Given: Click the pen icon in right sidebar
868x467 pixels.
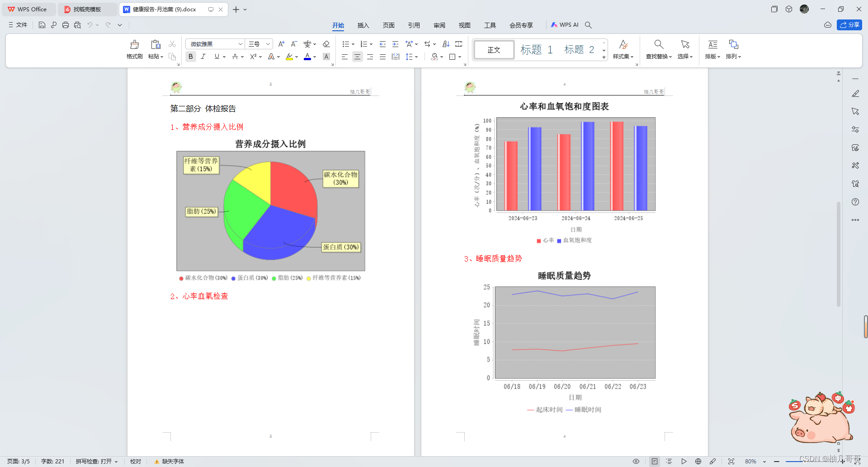Looking at the screenshot, I should tap(855, 94).
